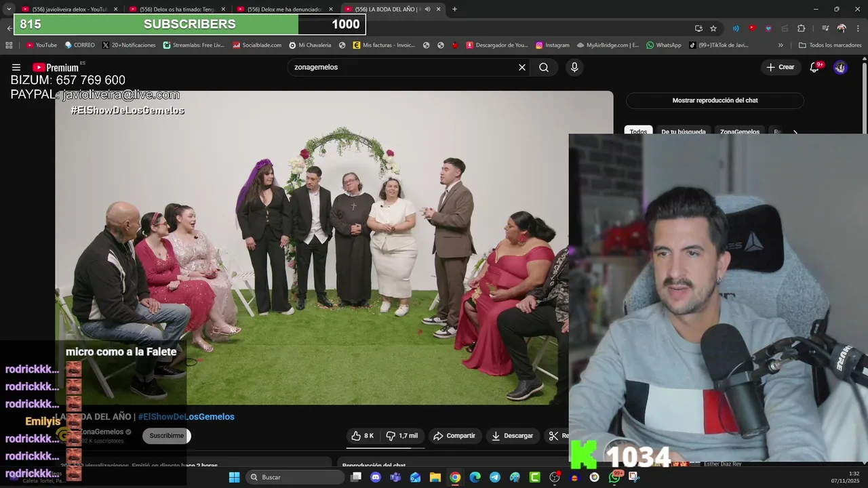Image resolution: width=868 pixels, height=488 pixels.
Task: Download the video with Descargar
Action: pyautogui.click(x=512, y=436)
